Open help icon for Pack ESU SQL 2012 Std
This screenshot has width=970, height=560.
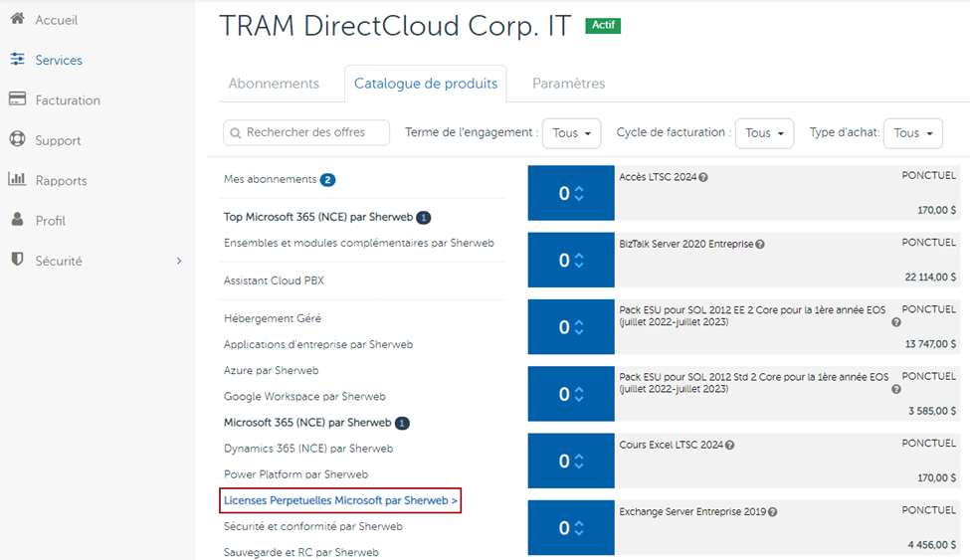point(895,389)
